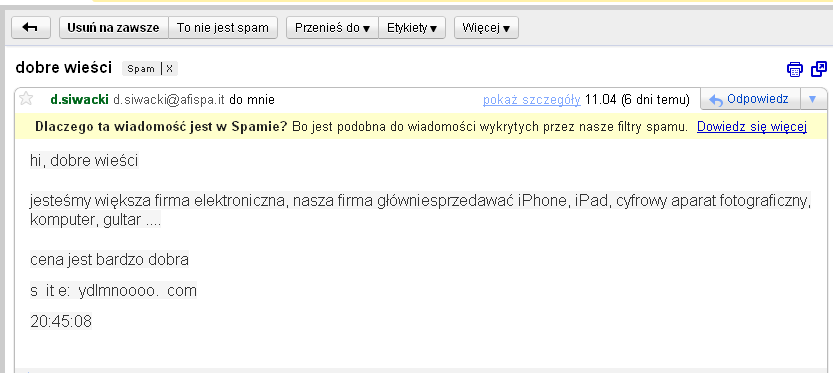Click the Odpowiedz reply button

coord(750,99)
